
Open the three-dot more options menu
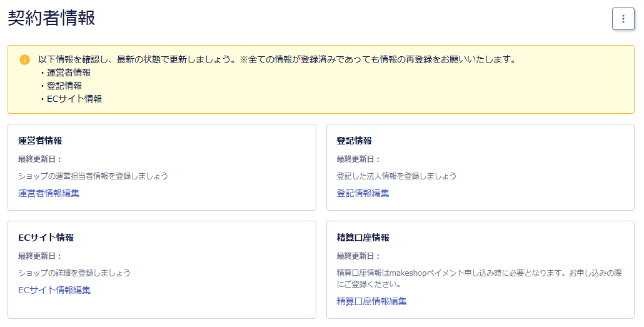(623, 19)
